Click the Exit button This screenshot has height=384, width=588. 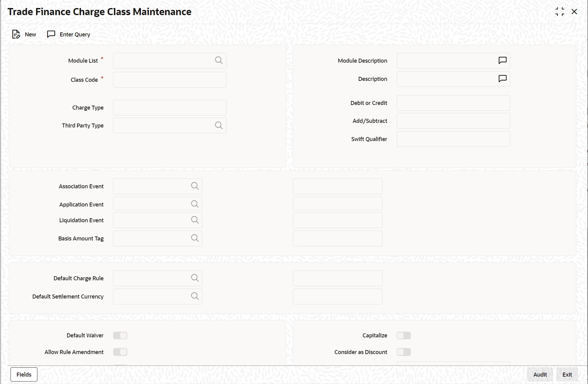pyautogui.click(x=567, y=374)
